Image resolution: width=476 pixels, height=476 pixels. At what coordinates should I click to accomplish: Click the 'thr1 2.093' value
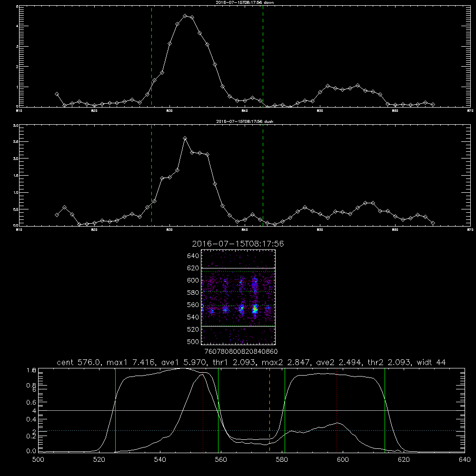coord(233,362)
